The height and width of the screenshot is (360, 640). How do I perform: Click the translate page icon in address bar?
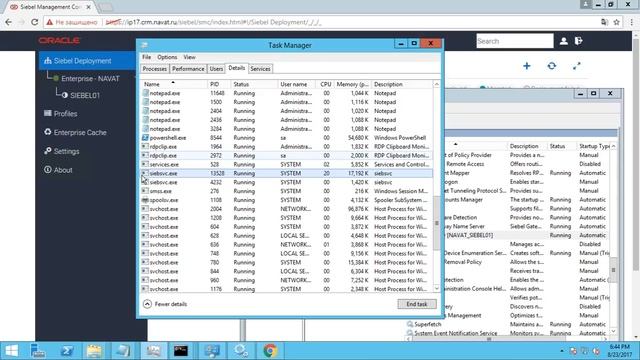(x=604, y=22)
